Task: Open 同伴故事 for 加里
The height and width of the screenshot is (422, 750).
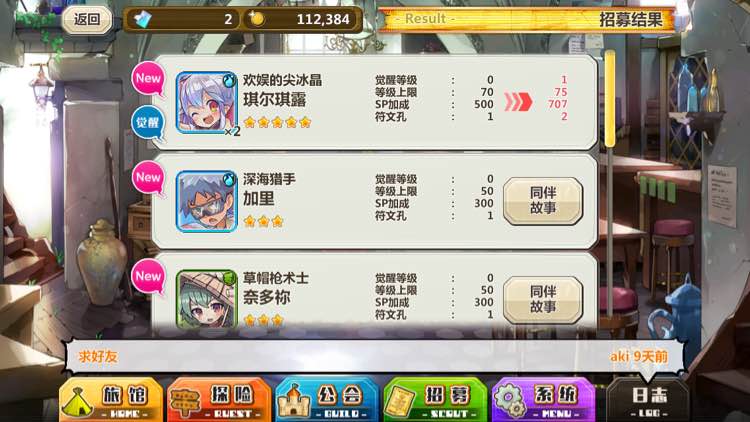Action: (x=543, y=201)
